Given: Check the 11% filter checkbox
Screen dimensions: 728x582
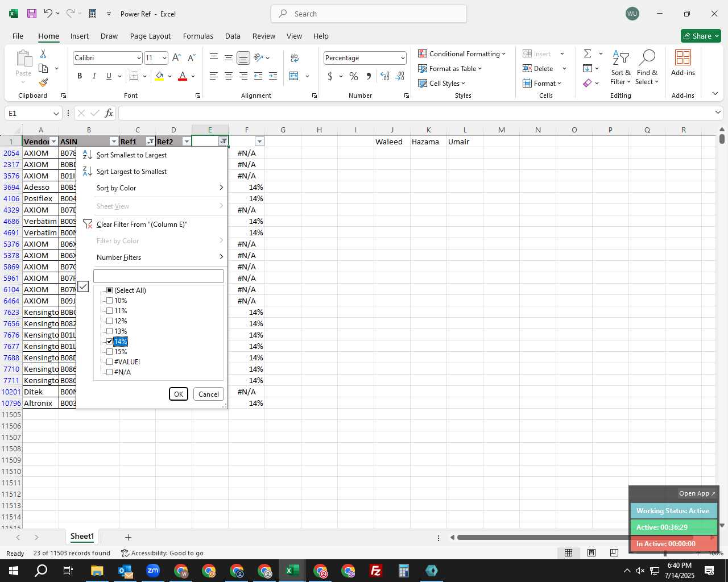Looking at the screenshot, I should [x=110, y=310].
